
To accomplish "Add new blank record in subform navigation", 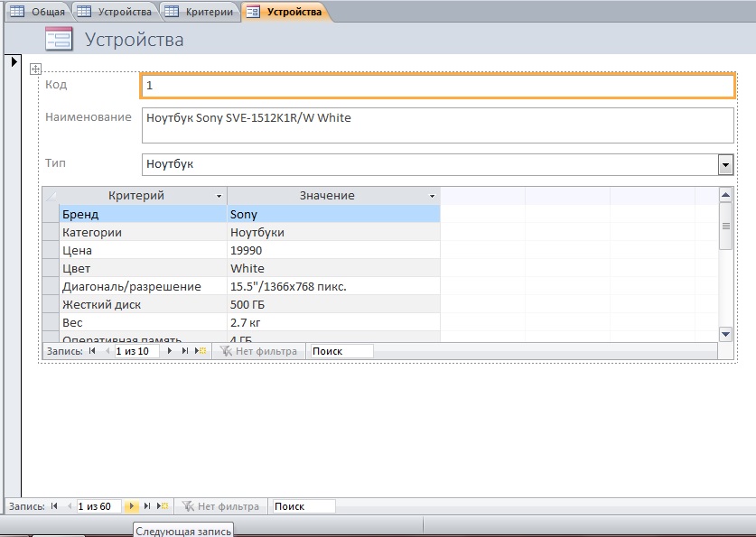I will (201, 351).
